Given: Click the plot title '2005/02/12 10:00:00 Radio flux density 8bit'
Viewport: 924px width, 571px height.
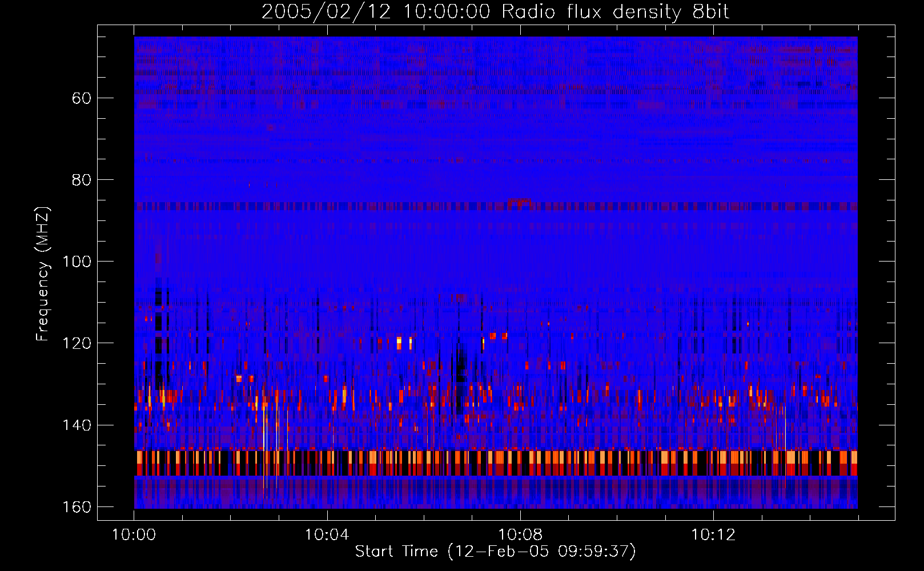Looking at the screenshot, I should click(x=495, y=12).
